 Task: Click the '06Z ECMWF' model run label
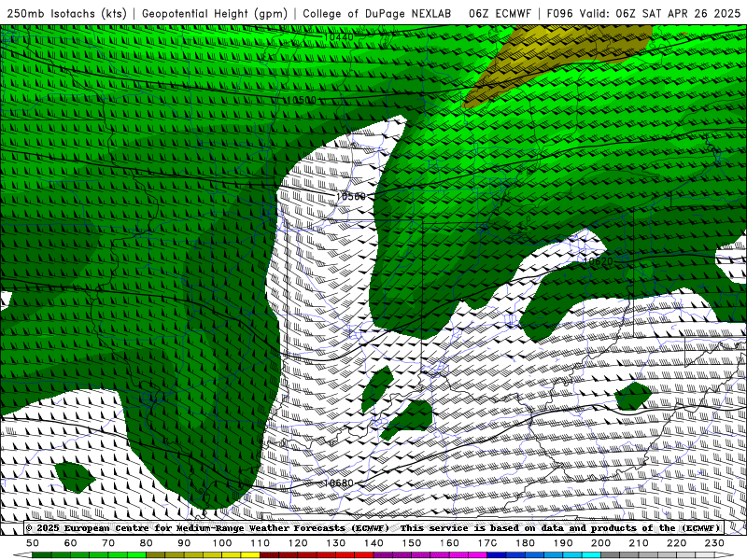click(500, 13)
